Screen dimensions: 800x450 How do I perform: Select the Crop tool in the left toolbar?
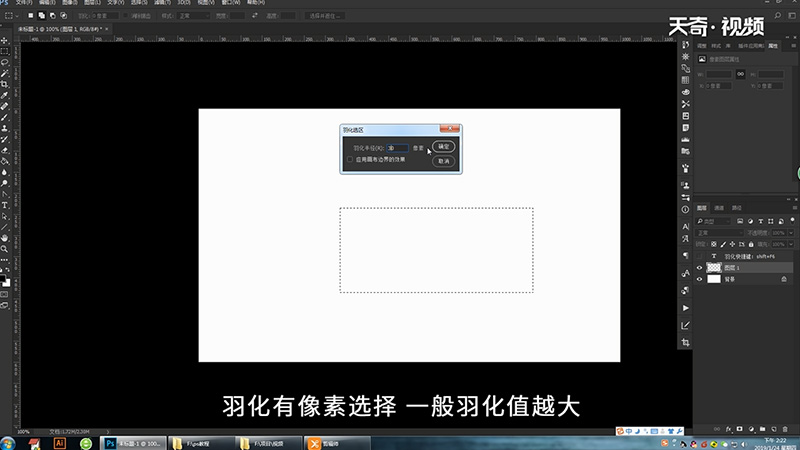(5, 84)
